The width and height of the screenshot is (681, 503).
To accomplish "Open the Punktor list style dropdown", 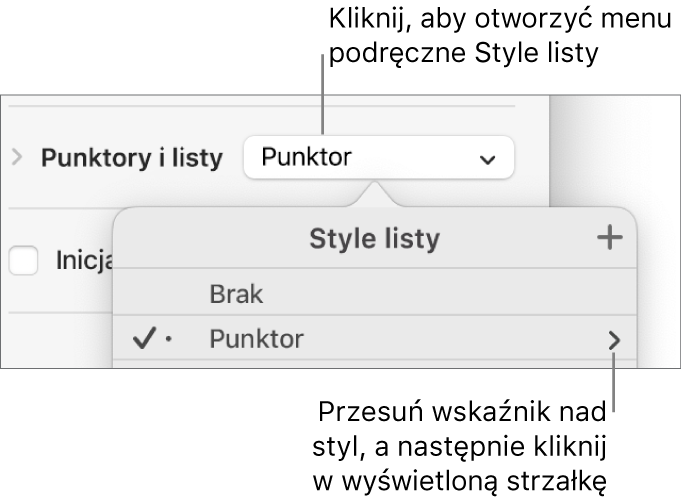I will 379,157.
